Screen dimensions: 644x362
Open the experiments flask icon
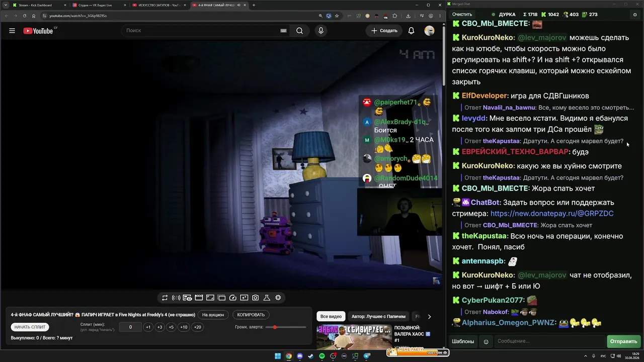(x=267, y=298)
